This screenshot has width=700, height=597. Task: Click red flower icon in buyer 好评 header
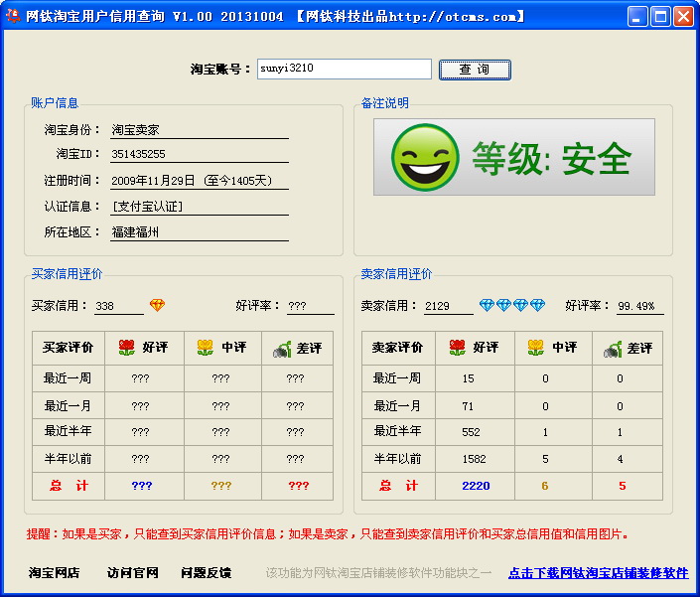click(127, 348)
